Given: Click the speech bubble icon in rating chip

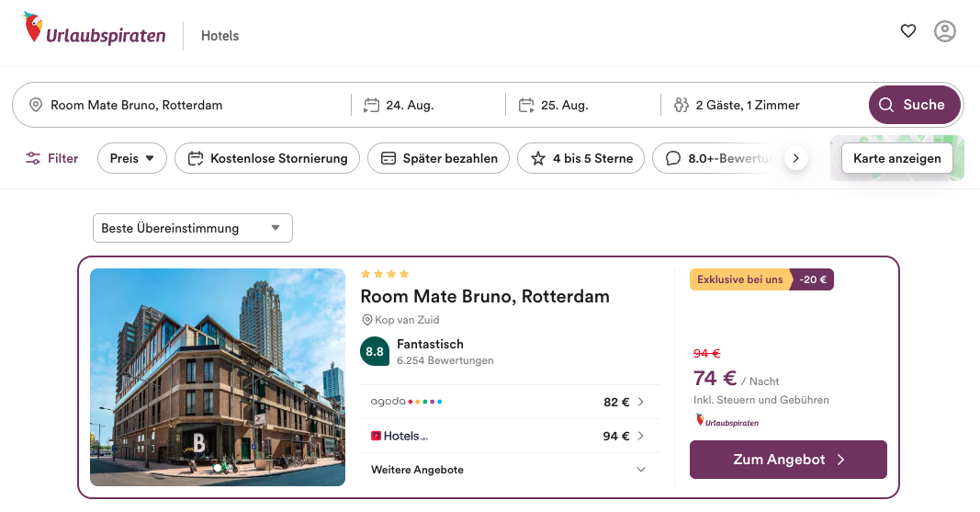Looking at the screenshot, I should 673,159.
